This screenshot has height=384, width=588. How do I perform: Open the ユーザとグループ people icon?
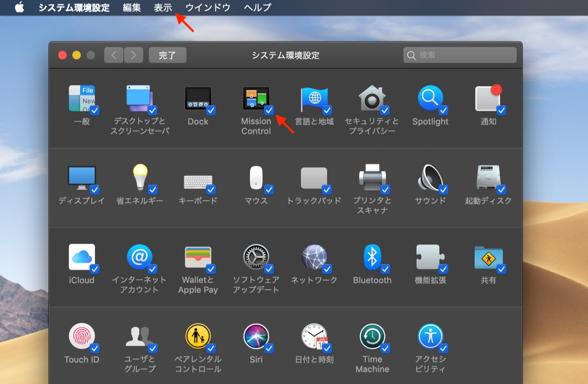(139, 336)
